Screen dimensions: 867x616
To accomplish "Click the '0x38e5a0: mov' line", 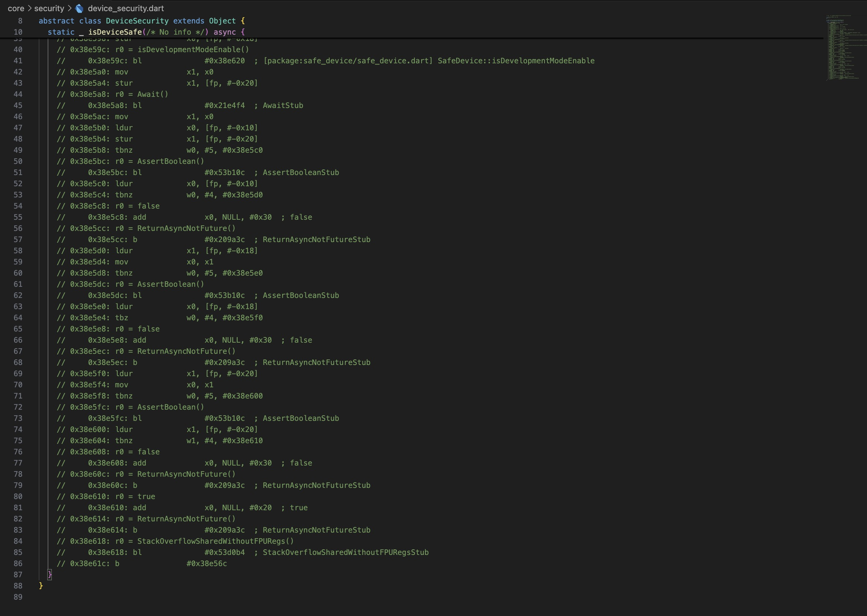I will pyautogui.click(x=135, y=72).
